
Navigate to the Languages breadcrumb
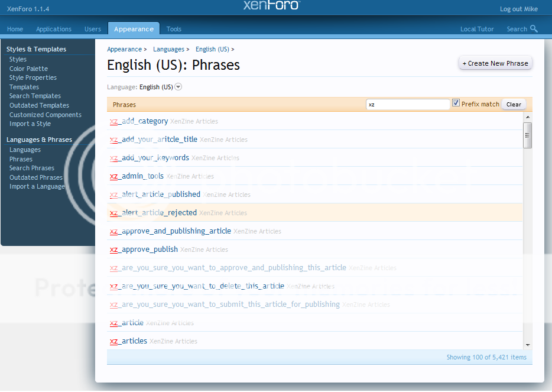[x=168, y=49]
